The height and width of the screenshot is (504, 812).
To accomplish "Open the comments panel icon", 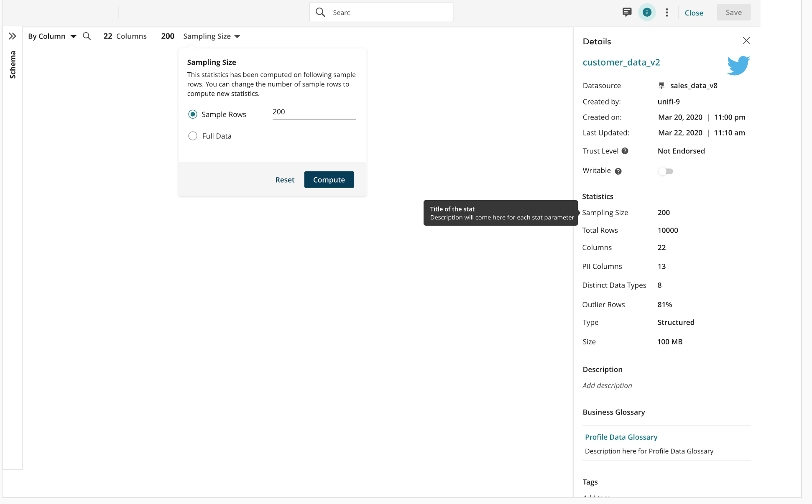I will pyautogui.click(x=627, y=12).
